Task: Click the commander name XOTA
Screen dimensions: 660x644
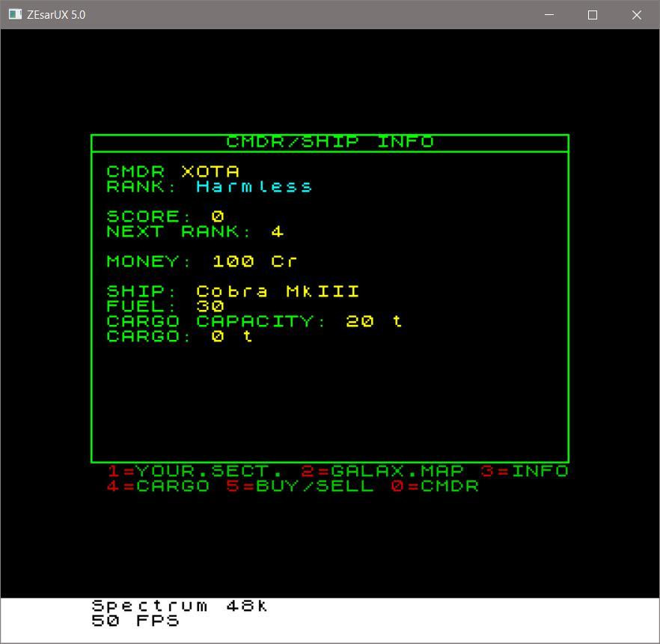Action: point(210,171)
